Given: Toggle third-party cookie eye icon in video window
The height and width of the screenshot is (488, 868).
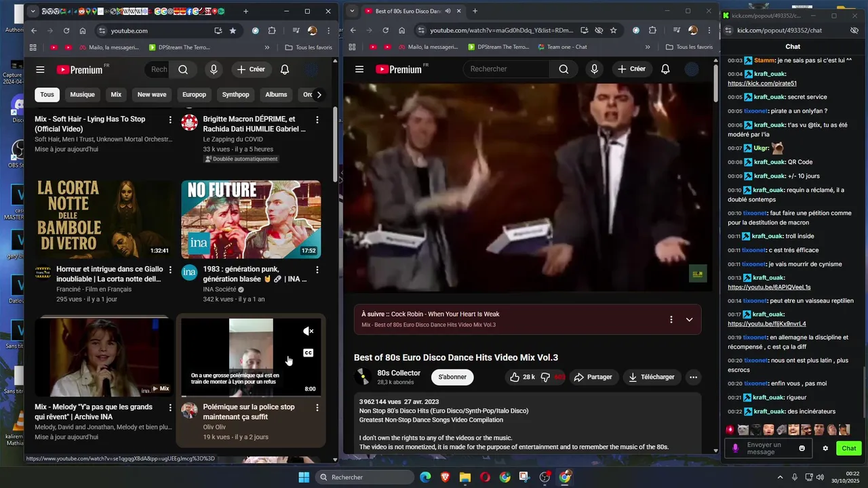Looking at the screenshot, I should click(599, 30).
